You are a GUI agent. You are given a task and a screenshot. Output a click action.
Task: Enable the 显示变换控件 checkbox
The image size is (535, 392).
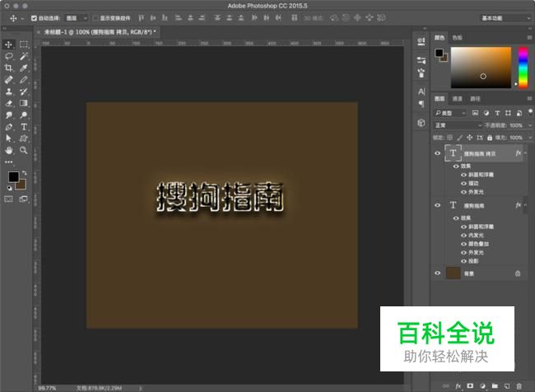tap(95, 18)
